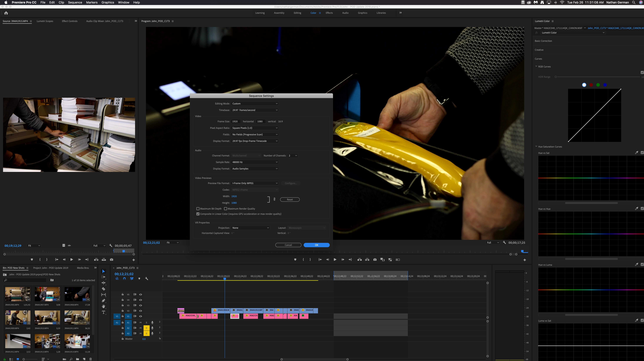Click the Cancel button in Sequence Settings
Image resolution: width=644 pixels, height=361 pixels.
[x=288, y=245]
